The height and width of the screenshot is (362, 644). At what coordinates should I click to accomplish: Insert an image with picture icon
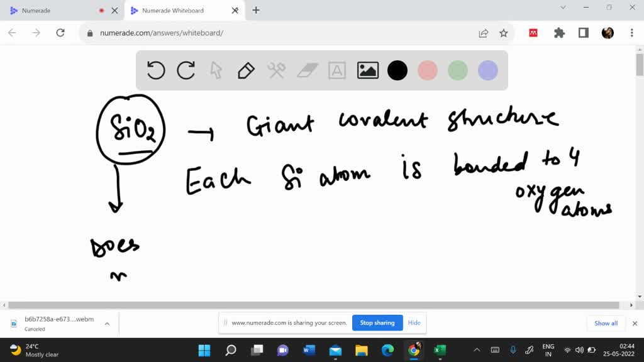click(x=368, y=70)
